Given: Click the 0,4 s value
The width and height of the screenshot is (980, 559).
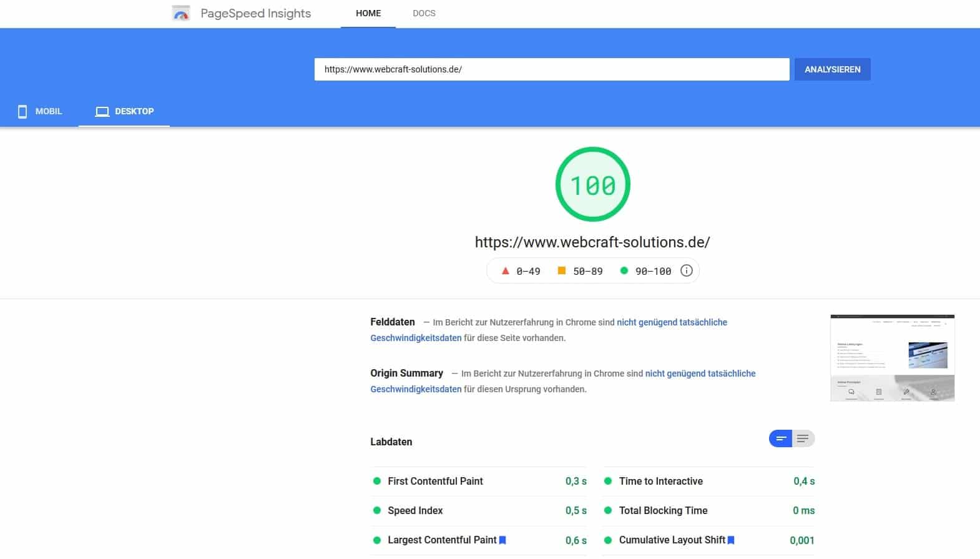Looking at the screenshot, I should (804, 482).
